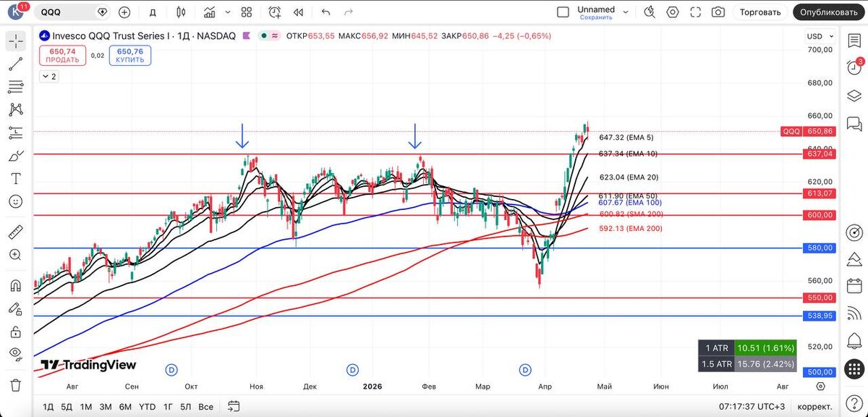Open the Fibonacci retracement tools

coord(15,87)
